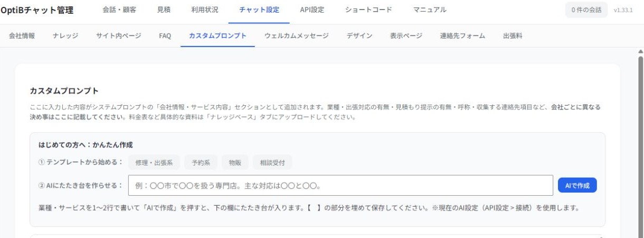
Task: Go to 利用状況 in top navigation
Action: pyautogui.click(x=205, y=10)
